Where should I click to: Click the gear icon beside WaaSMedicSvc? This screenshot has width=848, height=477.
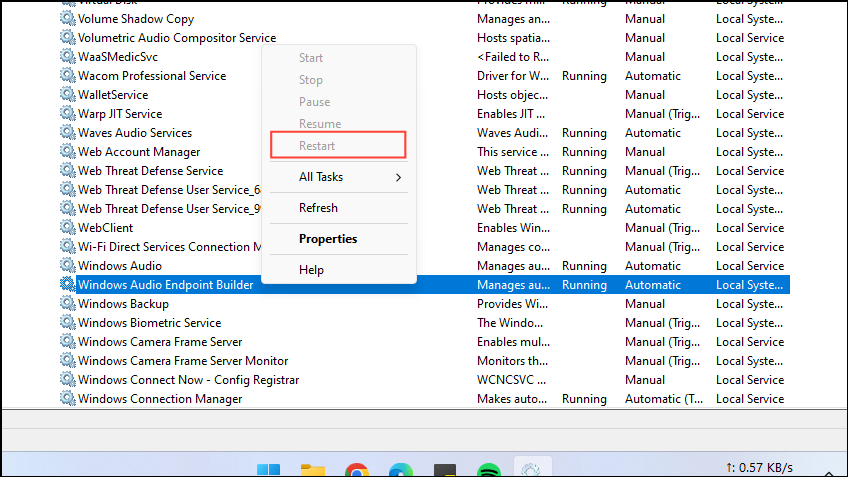coord(67,56)
